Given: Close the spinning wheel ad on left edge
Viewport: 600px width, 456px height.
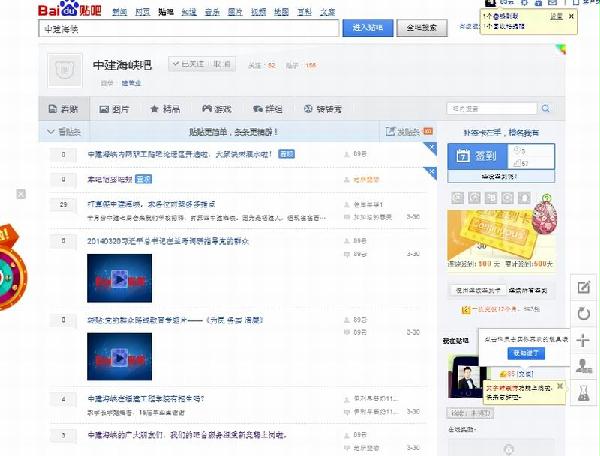Looking at the screenshot, I should coord(19,195).
